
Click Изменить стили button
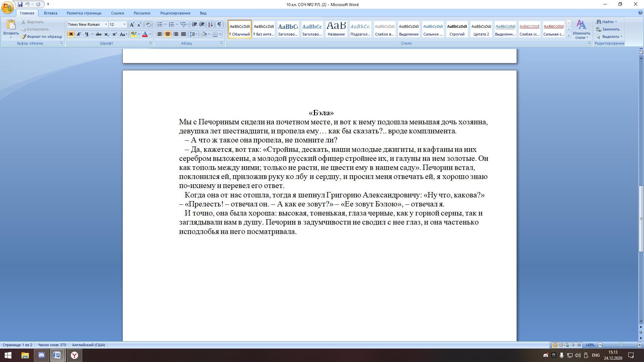[581, 29]
